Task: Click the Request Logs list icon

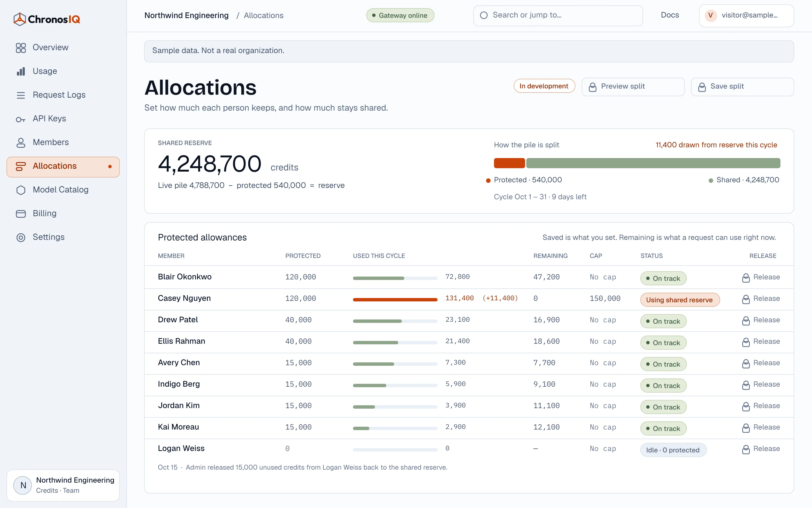Action: [x=21, y=95]
